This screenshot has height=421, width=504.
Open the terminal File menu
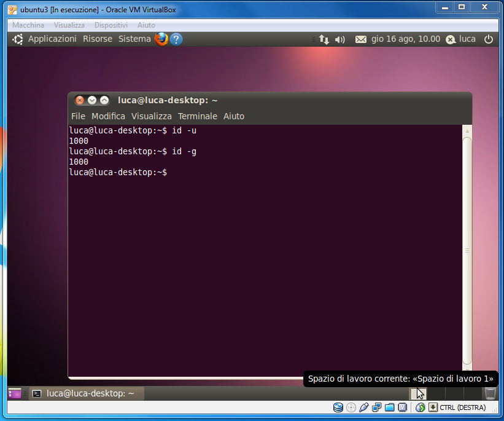click(x=78, y=116)
